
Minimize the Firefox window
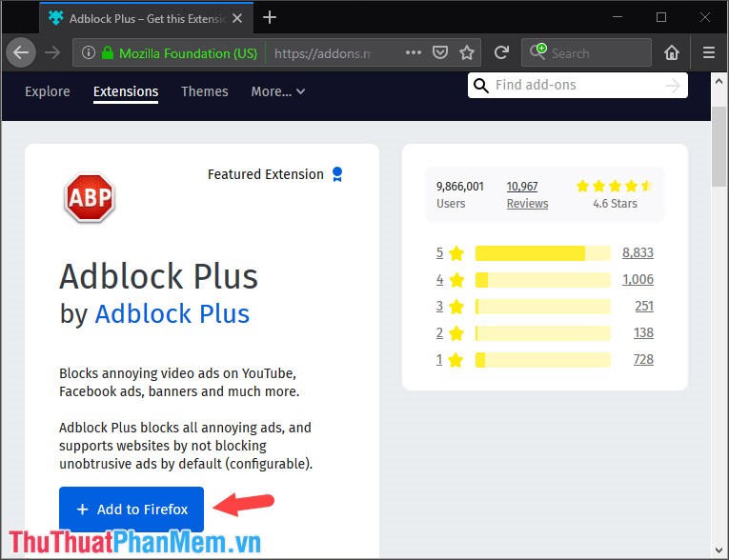[x=618, y=17]
